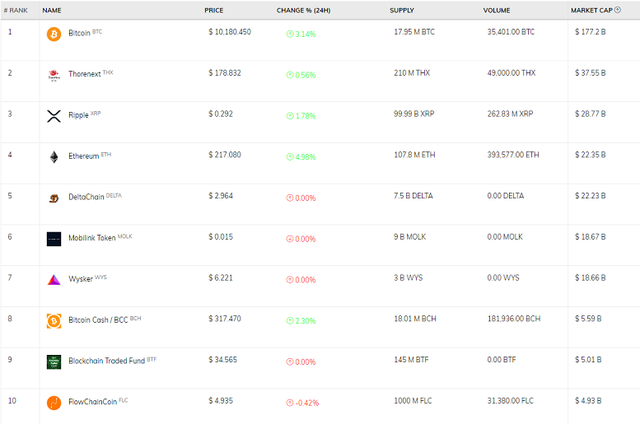
Task: Open the Bitcoin Cash / BCC link
Action: pos(98,320)
